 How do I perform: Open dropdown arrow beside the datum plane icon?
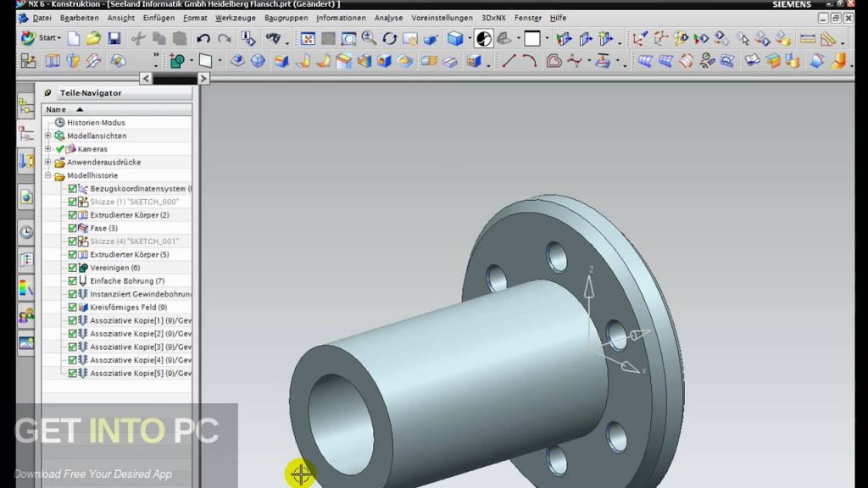coord(220,60)
